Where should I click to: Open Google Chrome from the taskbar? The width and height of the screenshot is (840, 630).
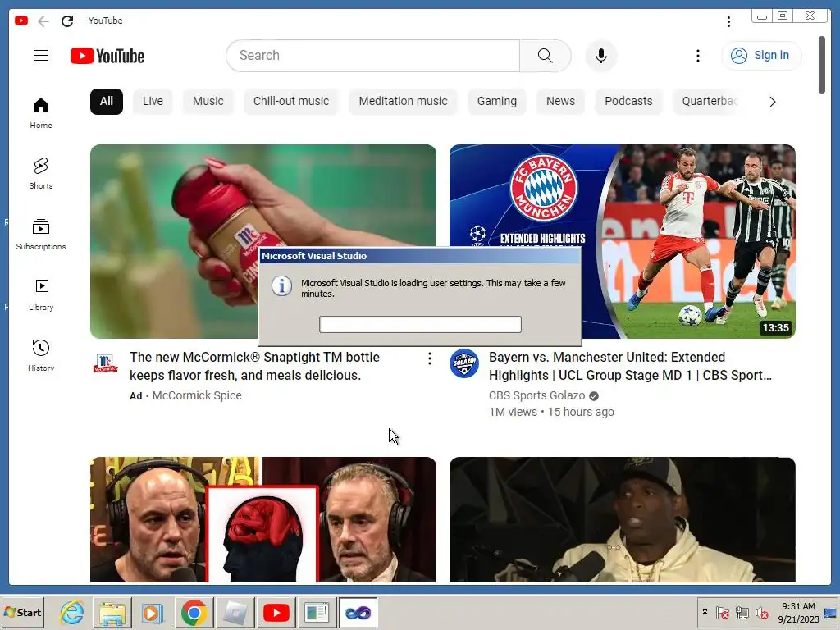(x=194, y=612)
